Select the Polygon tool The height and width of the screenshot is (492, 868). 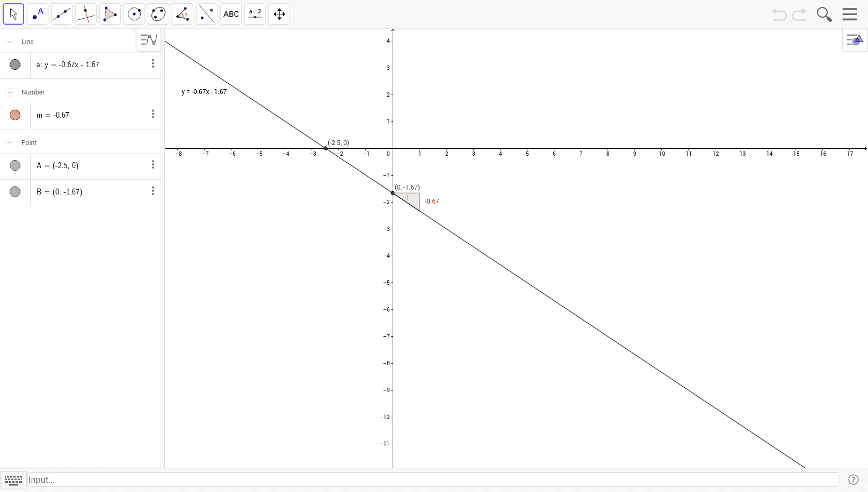(x=110, y=14)
